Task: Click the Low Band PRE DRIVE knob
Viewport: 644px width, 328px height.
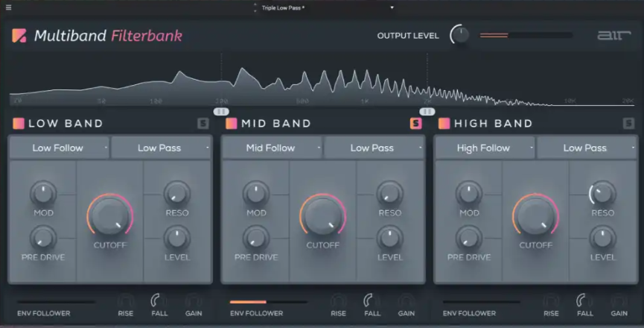Action: tap(43, 239)
